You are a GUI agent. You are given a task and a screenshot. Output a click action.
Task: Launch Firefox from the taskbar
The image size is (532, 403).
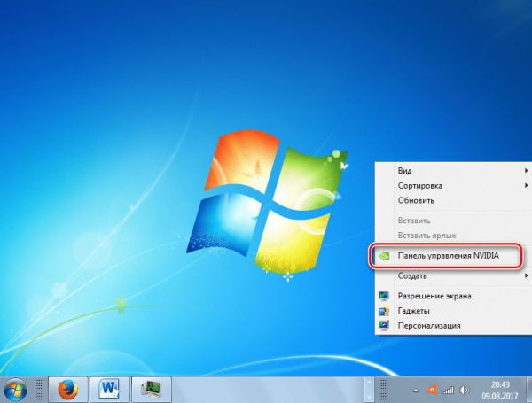pyautogui.click(x=68, y=390)
